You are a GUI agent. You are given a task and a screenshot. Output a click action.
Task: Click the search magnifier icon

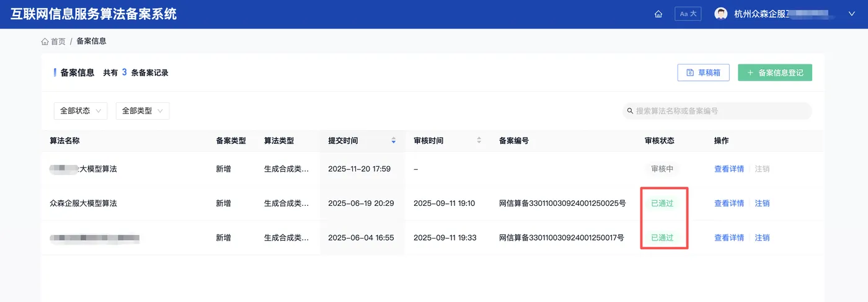631,111
